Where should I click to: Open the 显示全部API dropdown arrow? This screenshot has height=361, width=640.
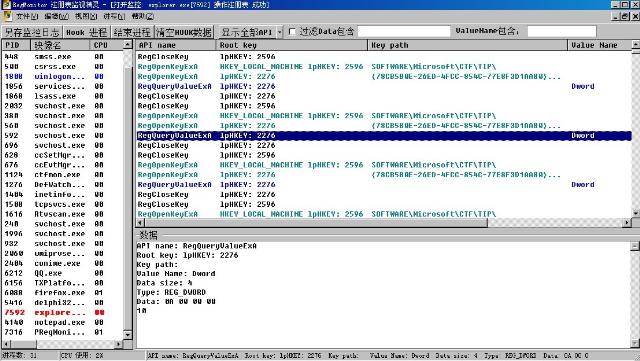[280, 32]
